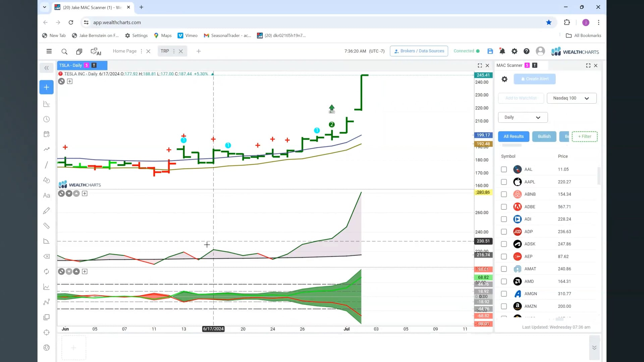Open the clock timeframe icon in sidebar
This screenshot has height=362, width=644.
pyautogui.click(x=47, y=119)
